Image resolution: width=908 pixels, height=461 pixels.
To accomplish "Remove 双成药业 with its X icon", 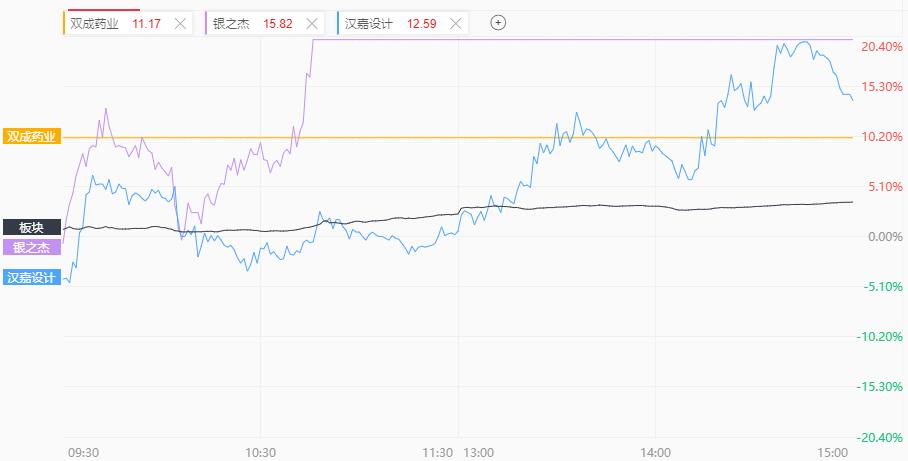I will click(180, 24).
